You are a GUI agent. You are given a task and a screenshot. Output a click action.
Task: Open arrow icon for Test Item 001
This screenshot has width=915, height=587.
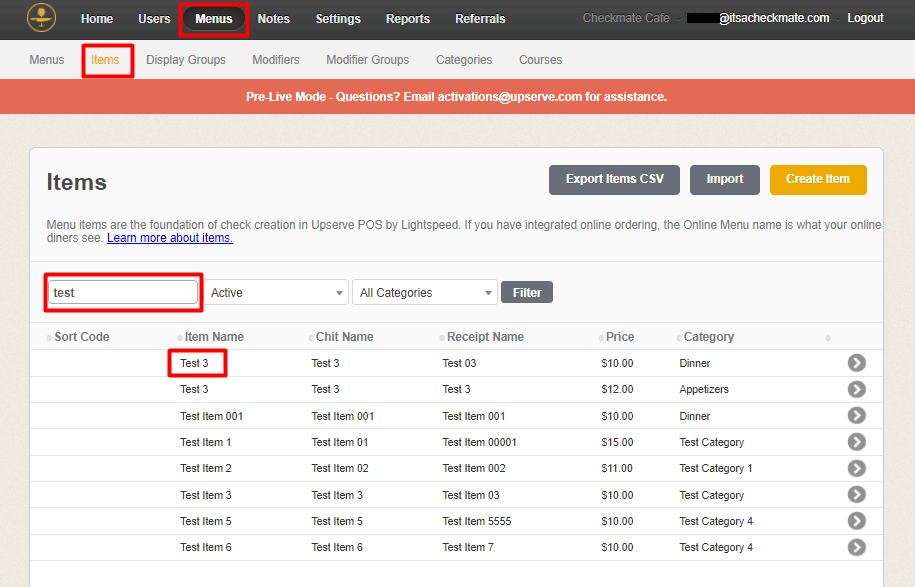tap(856, 416)
